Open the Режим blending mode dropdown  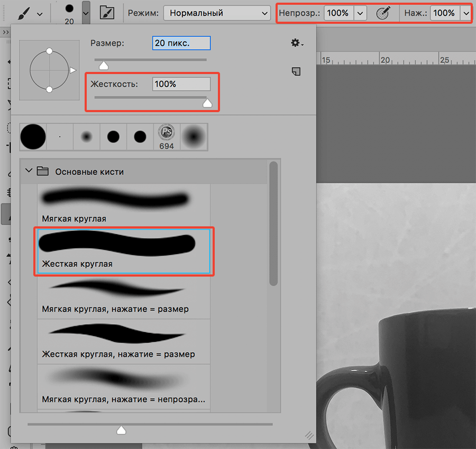(216, 13)
